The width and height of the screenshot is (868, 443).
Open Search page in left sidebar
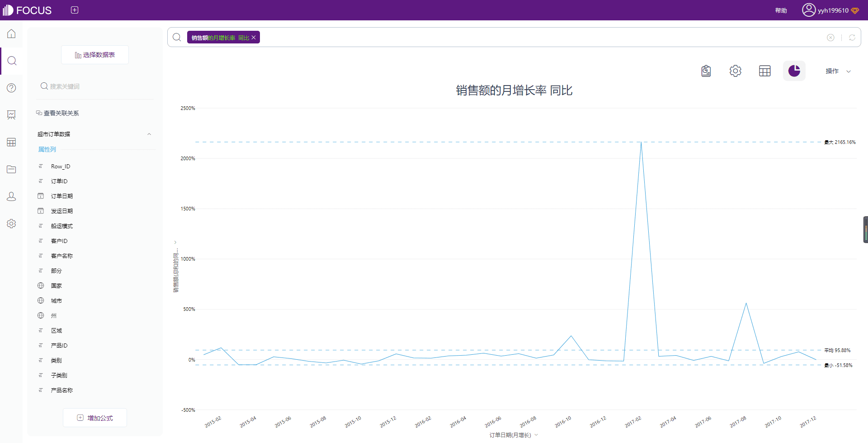point(12,61)
